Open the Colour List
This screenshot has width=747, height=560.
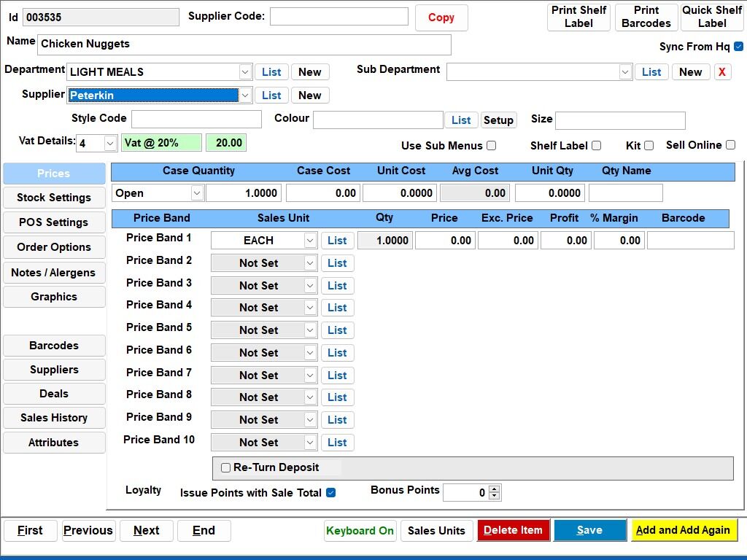[461, 120]
